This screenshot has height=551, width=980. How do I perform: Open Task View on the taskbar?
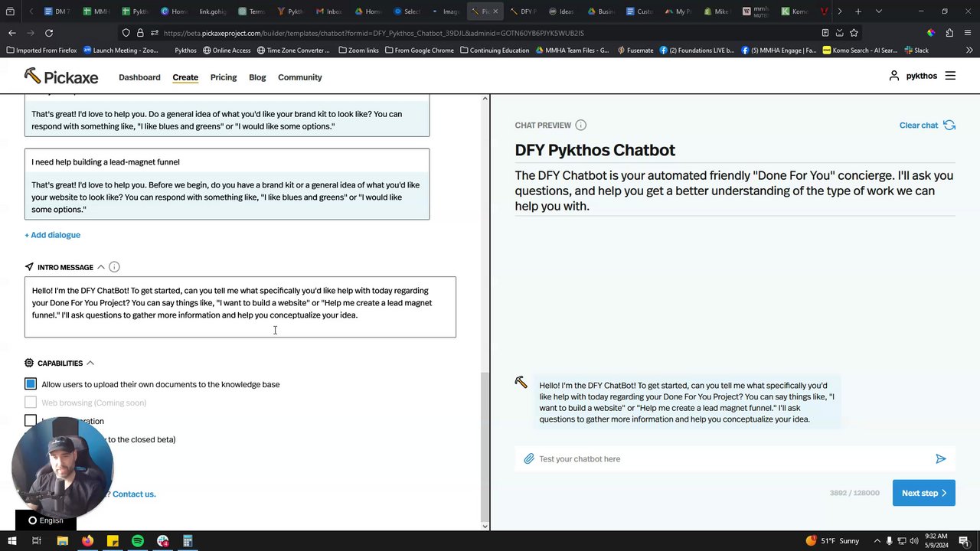pos(36,541)
